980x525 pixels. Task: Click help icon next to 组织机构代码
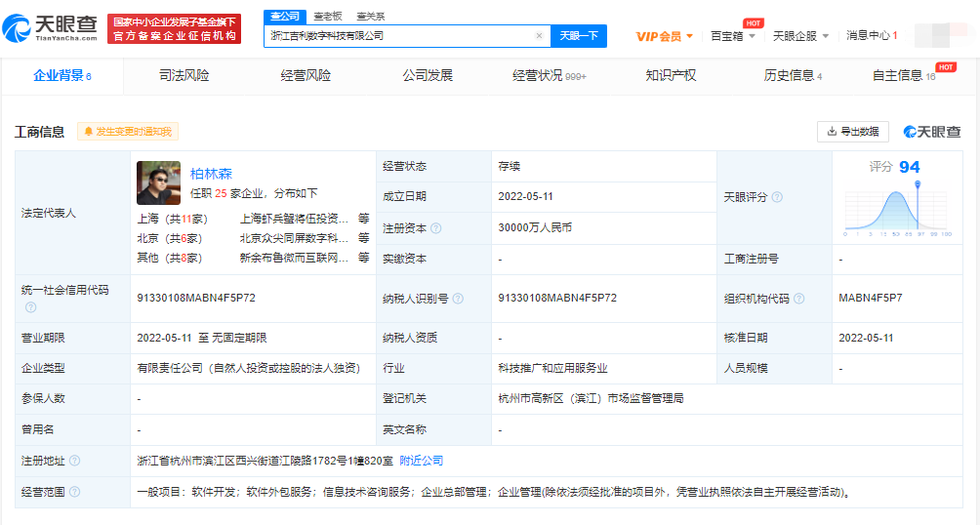[798, 299]
